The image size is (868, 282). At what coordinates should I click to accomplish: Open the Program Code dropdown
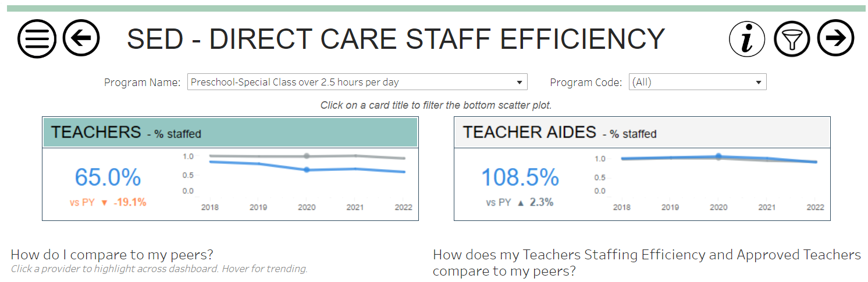click(x=697, y=82)
